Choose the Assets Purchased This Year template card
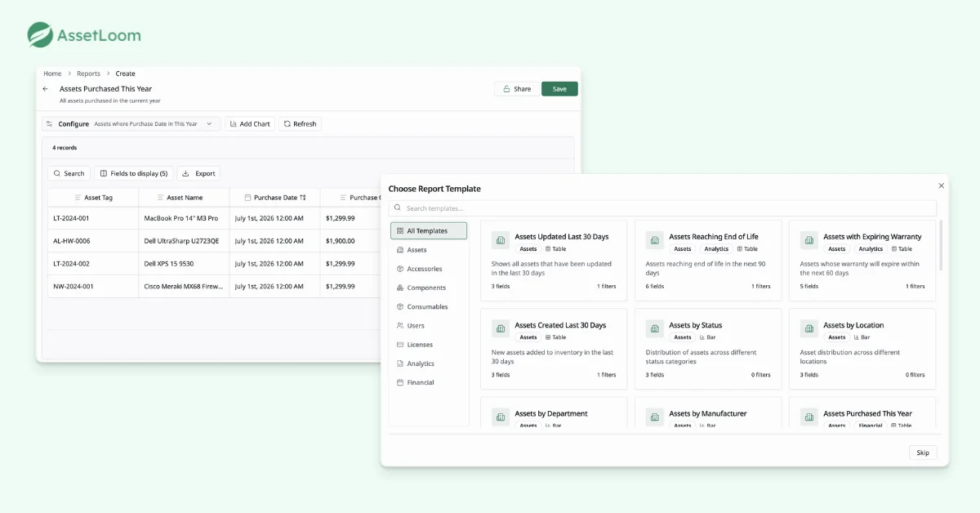980x513 pixels. pyautogui.click(x=862, y=412)
